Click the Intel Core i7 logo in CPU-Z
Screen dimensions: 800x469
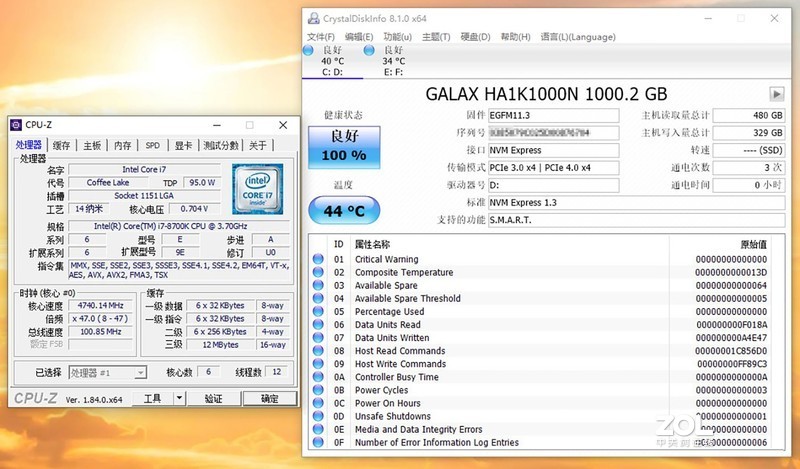click(x=258, y=189)
